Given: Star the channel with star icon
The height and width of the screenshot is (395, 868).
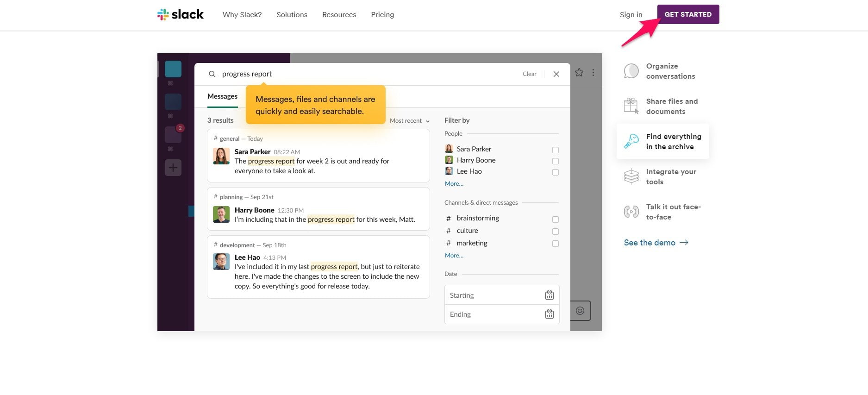Looking at the screenshot, I should click(579, 73).
